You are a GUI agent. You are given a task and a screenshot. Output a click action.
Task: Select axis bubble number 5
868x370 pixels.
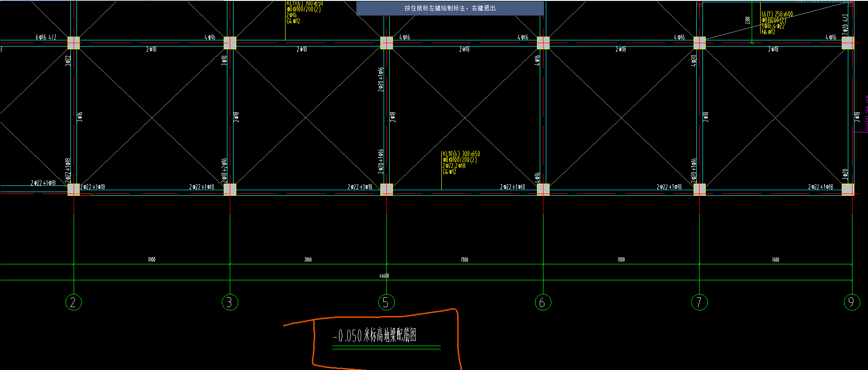tap(386, 302)
